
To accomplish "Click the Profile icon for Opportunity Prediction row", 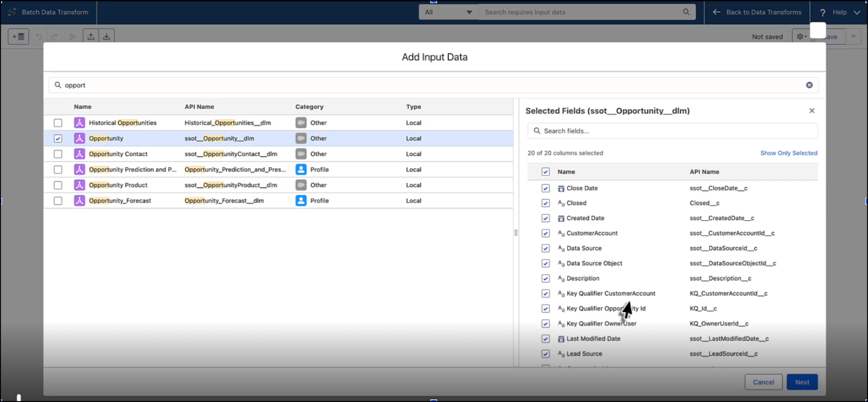I will coord(301,169).
